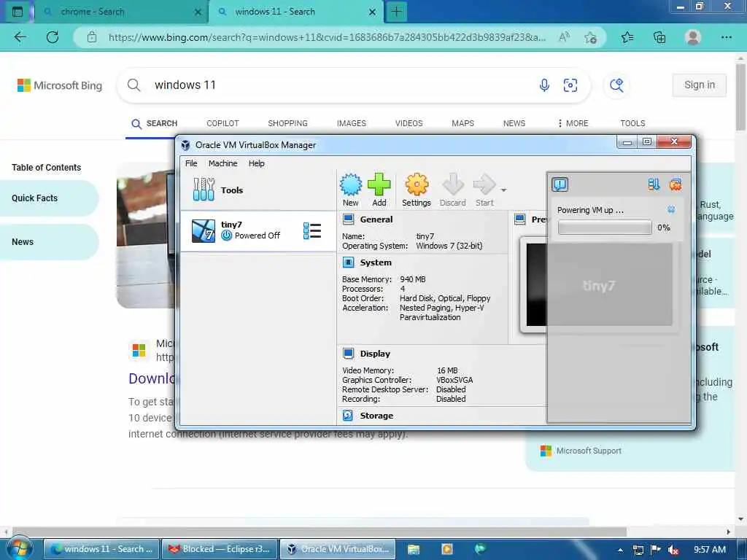
Task: Show hidden system tray icons arrow
Action: 620,550
